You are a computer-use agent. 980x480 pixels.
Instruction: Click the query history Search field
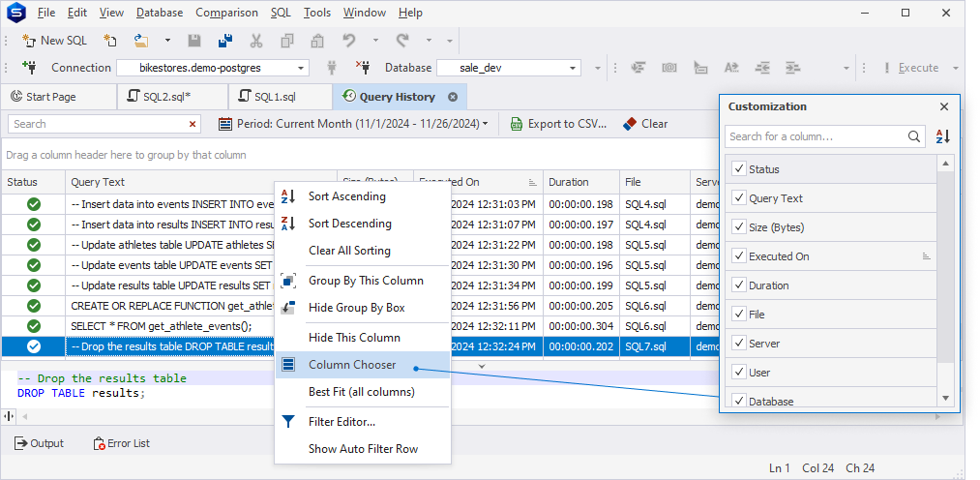[99, 124]
